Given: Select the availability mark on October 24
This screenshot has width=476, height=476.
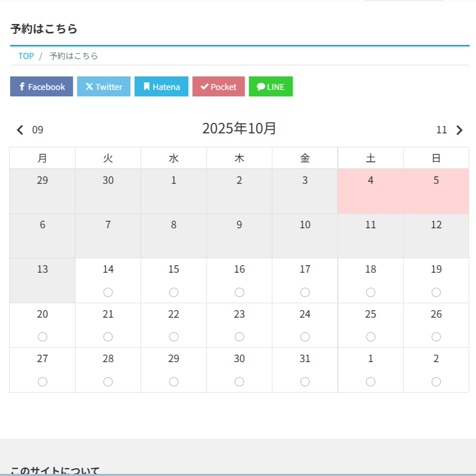Looking at the screenshot, I should pyautogui.click(x=305, y=337).
